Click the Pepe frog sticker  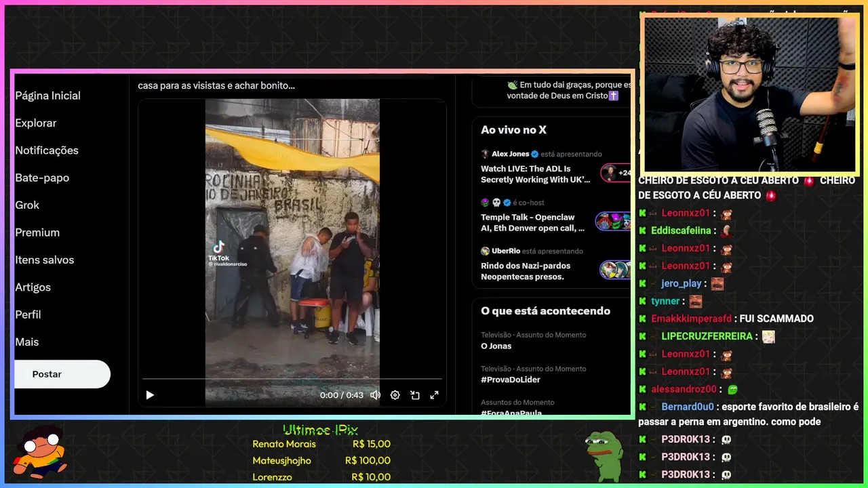click(604, 455)
